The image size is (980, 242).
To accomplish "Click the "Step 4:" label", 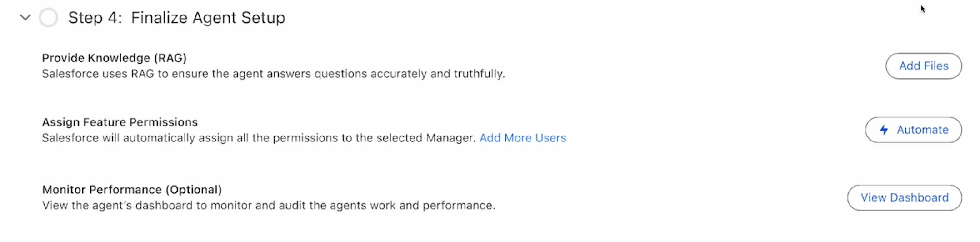I will point(95,18).
